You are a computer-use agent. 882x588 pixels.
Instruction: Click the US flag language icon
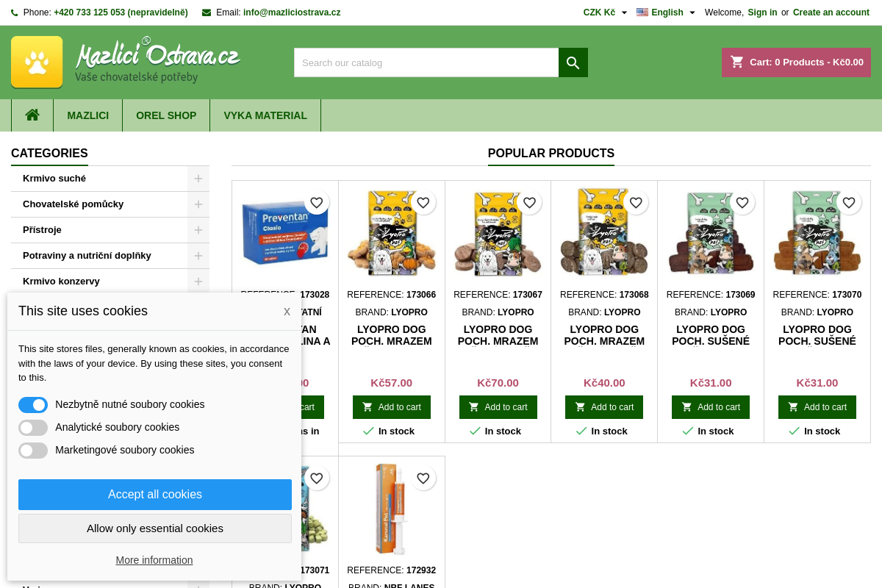pyautogui.click(x=642, y=12)
